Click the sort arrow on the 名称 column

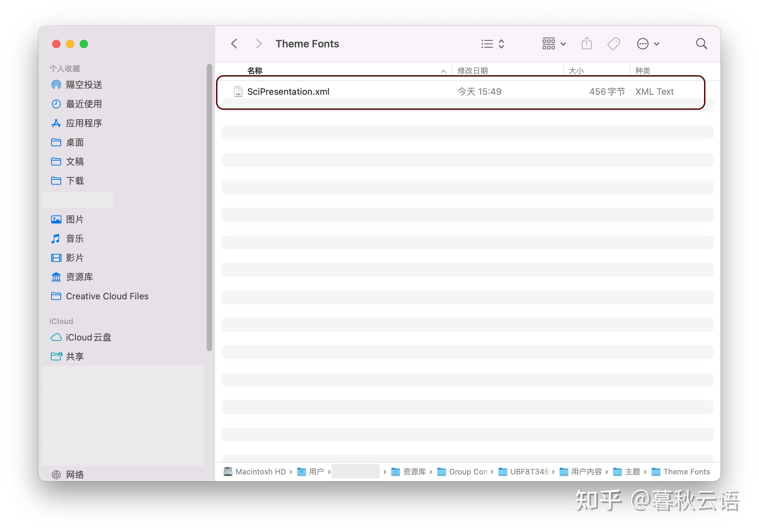point(443,71)
